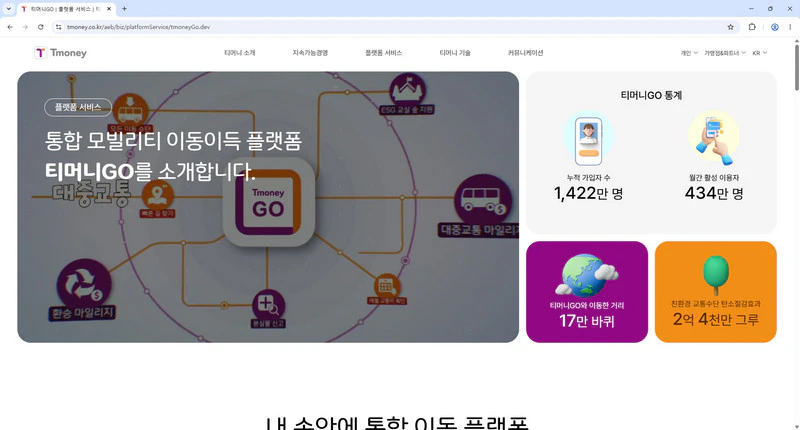Image resolution: width=800 pixels, height=430 pixels.
Task: Open 지속가능경영 menu
Action: tap(310, 53)
